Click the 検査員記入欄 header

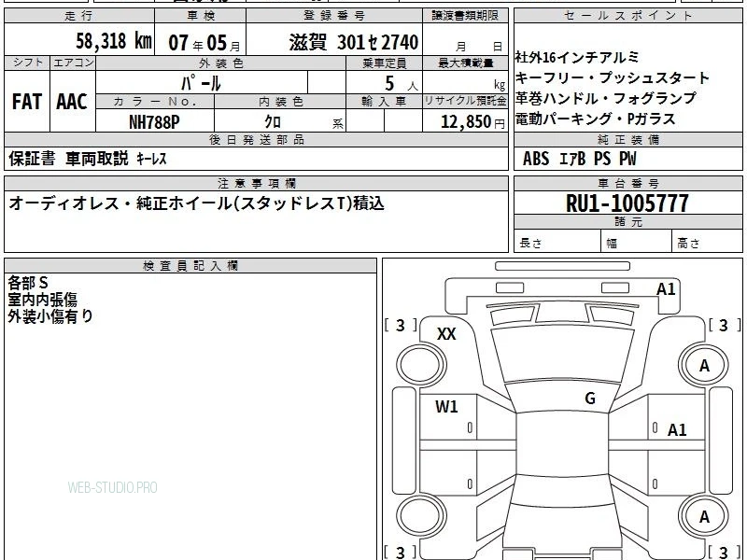click(190, 266)
